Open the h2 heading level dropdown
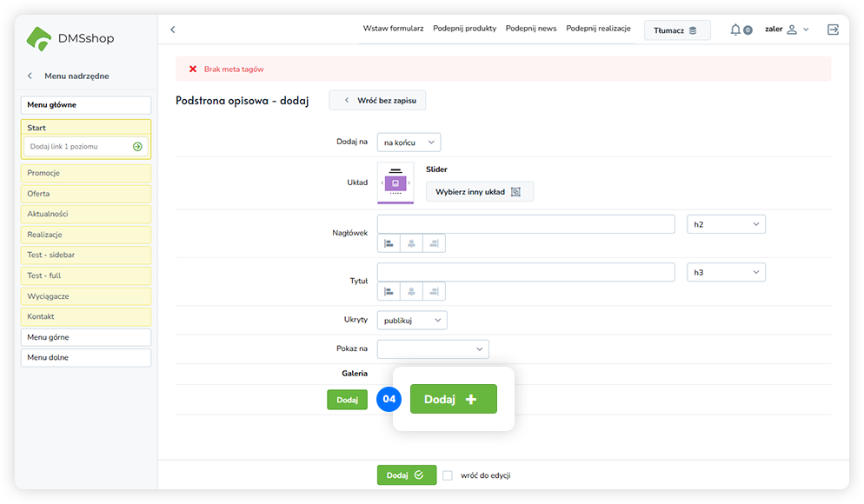Image resolution: width=864 pixels, height=504 pixels. (x=726, y=224)
